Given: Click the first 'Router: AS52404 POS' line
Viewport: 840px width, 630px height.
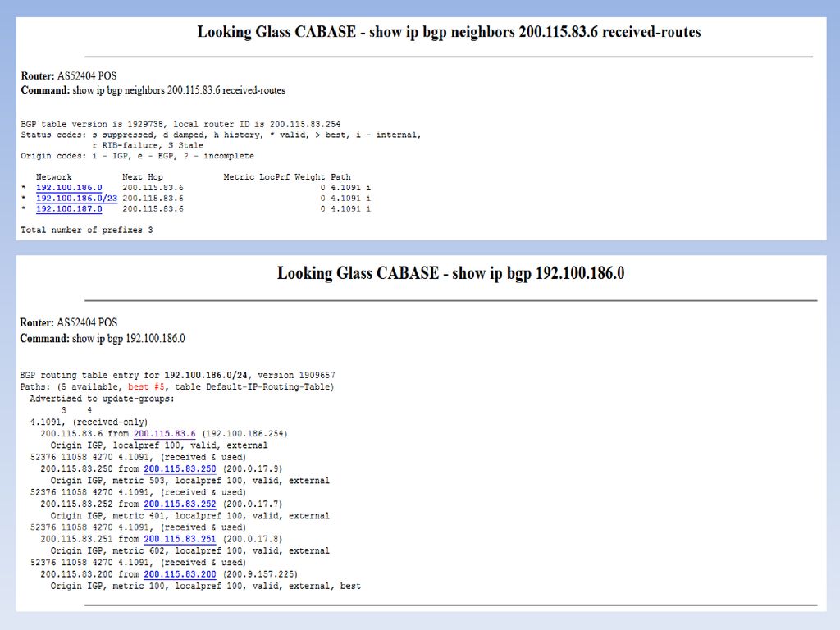Looking at the screenshot, I should (69, 76).
